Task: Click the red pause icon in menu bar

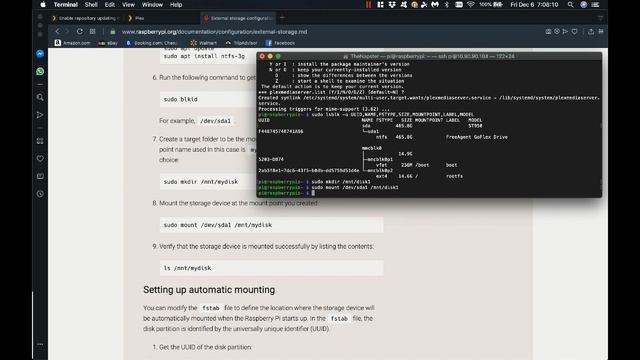Action: pos(369,4)
